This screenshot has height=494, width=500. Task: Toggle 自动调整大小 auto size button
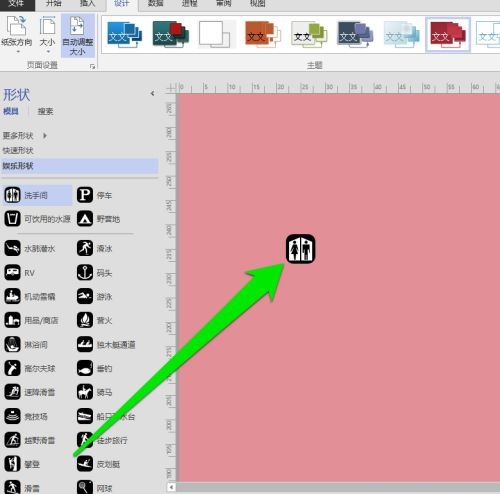(x=78, y=35)
